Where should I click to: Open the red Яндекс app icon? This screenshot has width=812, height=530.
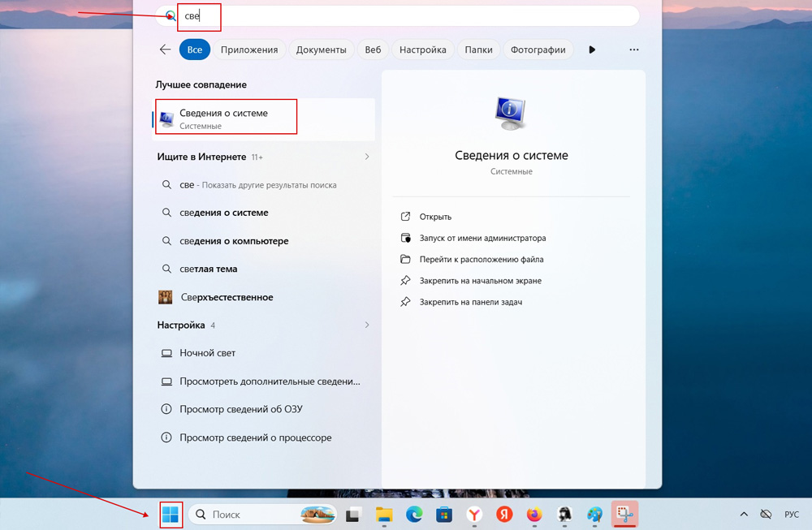[x=504, y=515]
